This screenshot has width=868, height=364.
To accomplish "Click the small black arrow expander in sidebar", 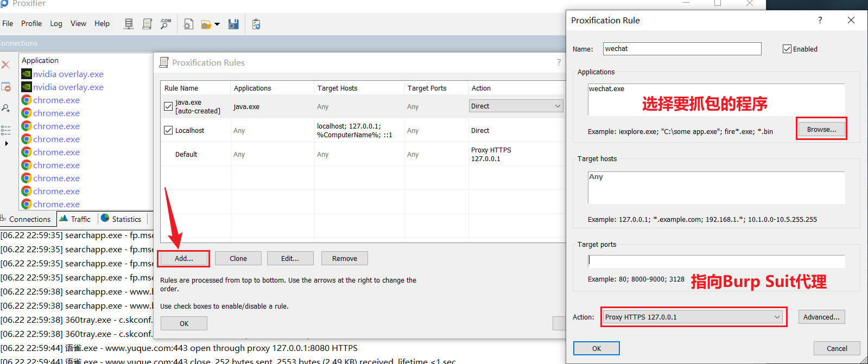I will click(x=7, y=144).
